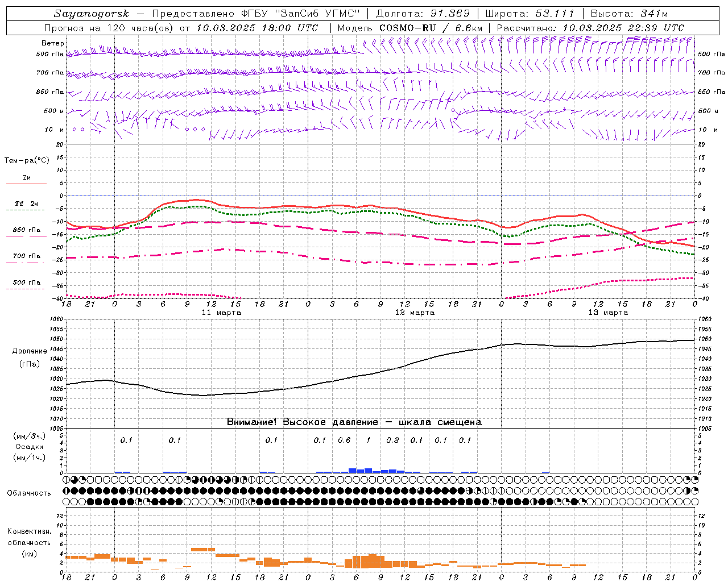Select the 11 марта date label
This screenshot has width=728, height=582.
point(221,313)
